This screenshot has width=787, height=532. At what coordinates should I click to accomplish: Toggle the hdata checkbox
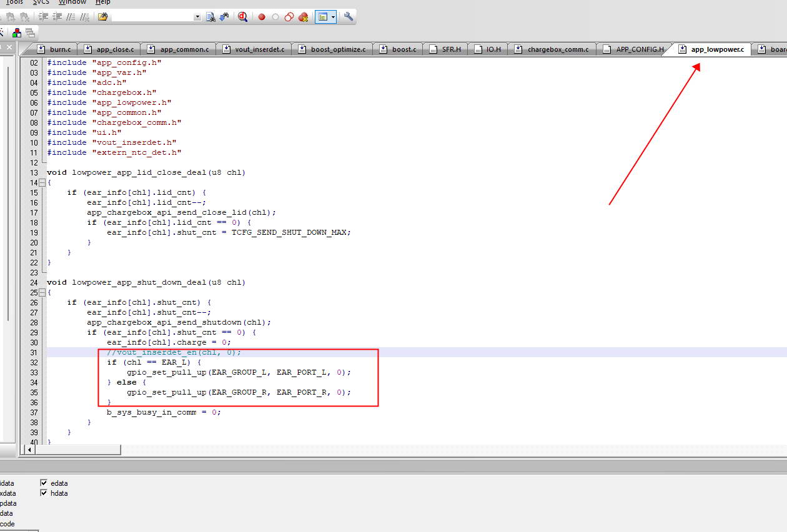pyautogui.click(x=44, y=493)
